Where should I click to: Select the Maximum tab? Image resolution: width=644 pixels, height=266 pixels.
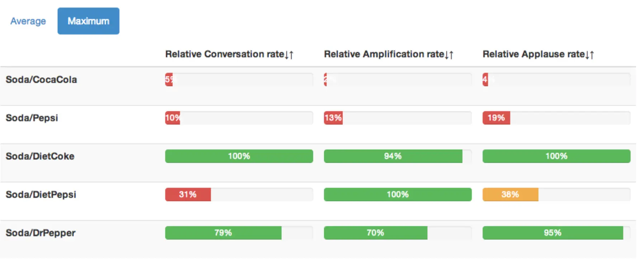(88, 21)
